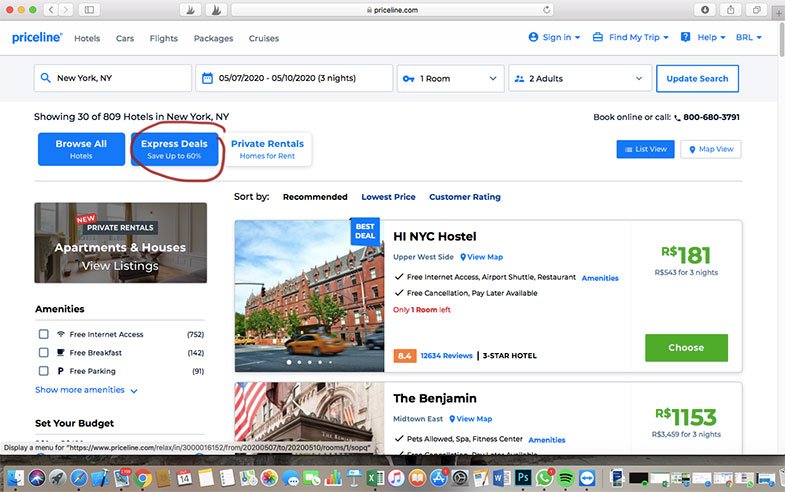This screenshot has height=492, width=785.
Task: Open WhatsApp from the dock
Action: (544, 478)
